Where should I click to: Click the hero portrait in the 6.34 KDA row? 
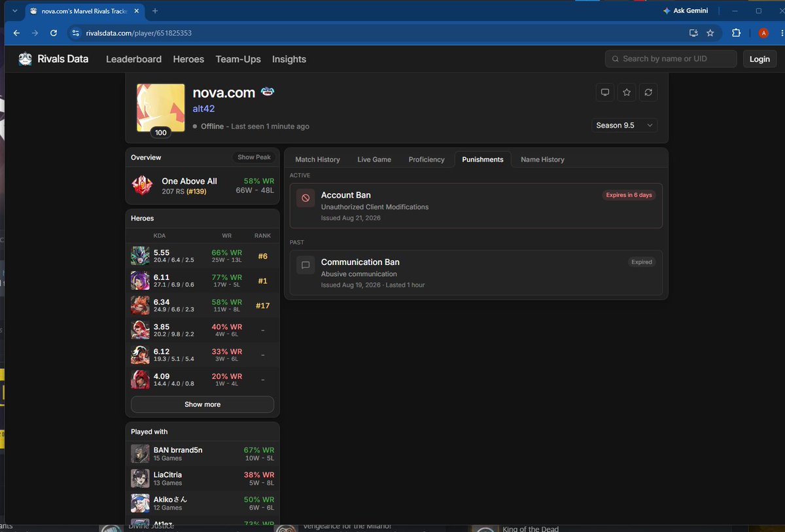140,305
